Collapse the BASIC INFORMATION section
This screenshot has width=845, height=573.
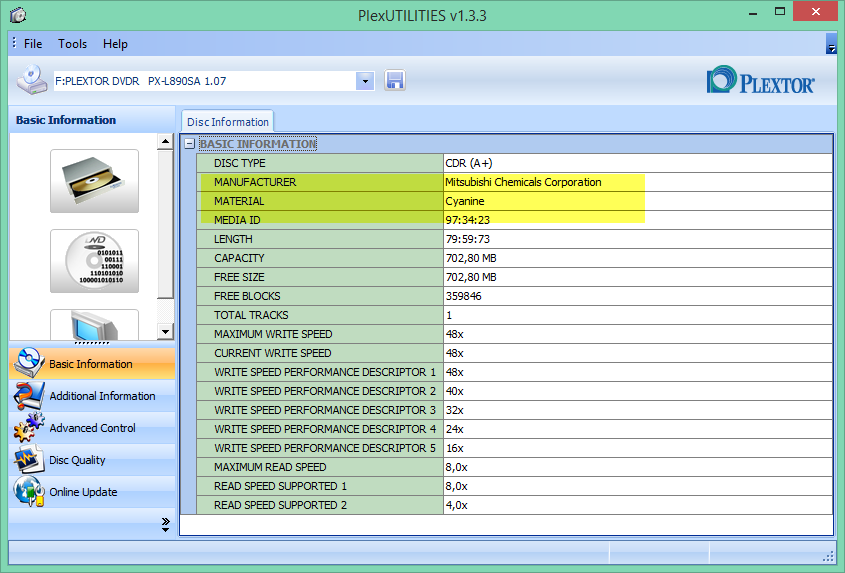pyautogui.click(x=189, y=144)
